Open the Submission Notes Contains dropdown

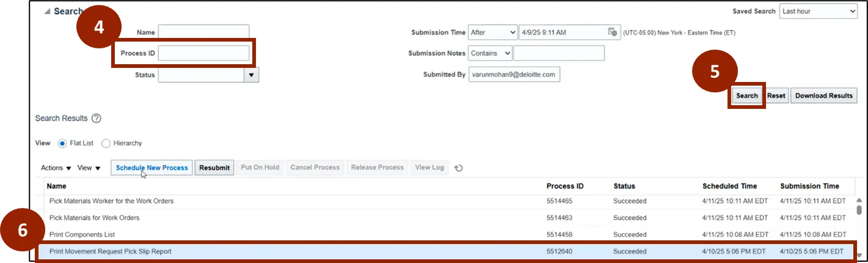[490, 53]
